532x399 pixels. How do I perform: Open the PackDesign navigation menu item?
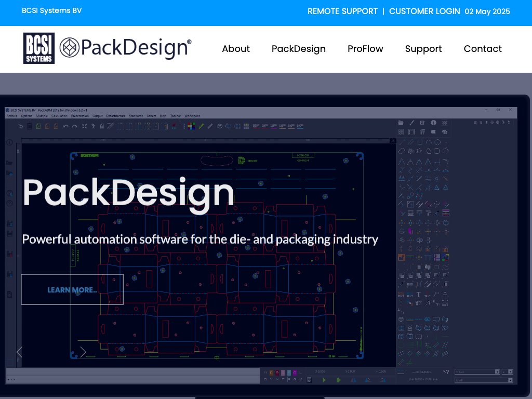pos(298,49)
